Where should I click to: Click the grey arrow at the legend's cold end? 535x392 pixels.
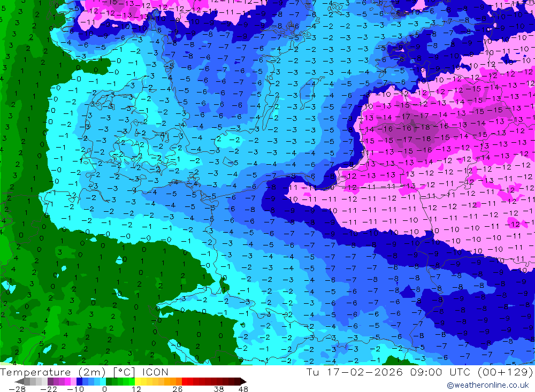coord(19,381)
